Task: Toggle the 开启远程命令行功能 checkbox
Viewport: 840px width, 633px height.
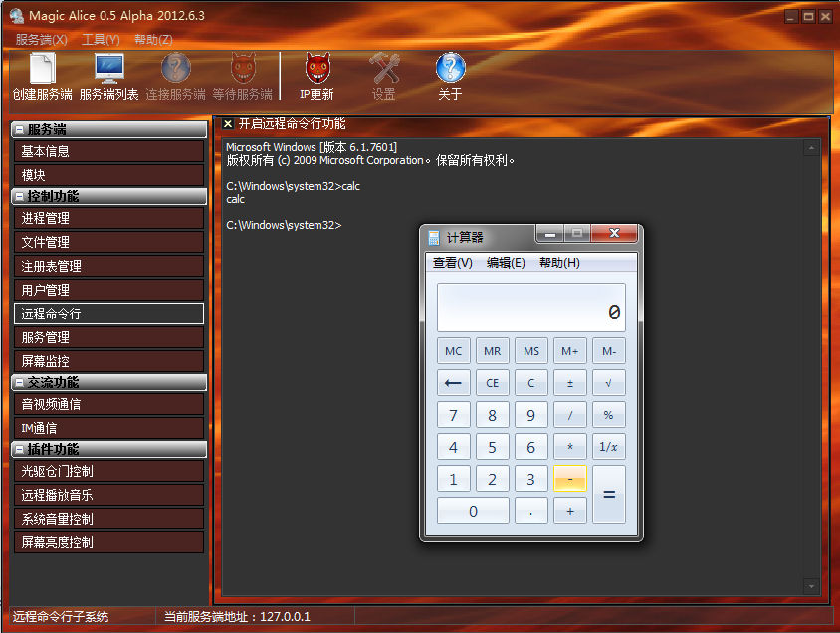Action: [x=228, y=124]
